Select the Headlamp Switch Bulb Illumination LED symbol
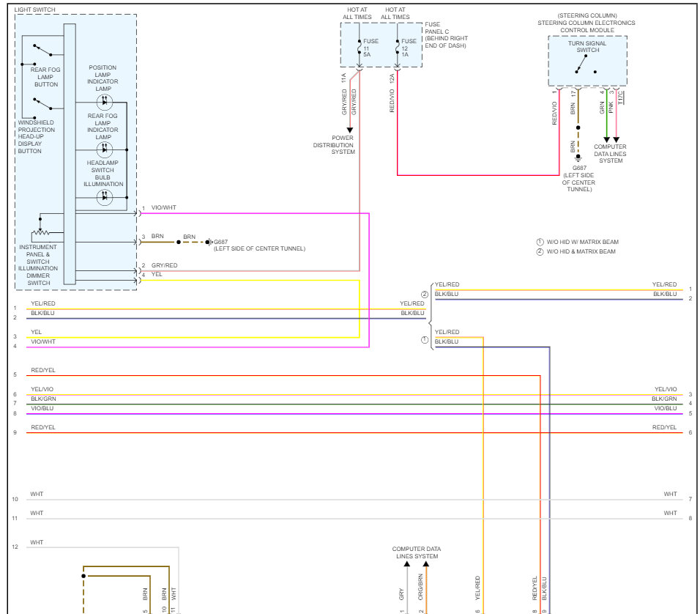 tap(105, 197)
